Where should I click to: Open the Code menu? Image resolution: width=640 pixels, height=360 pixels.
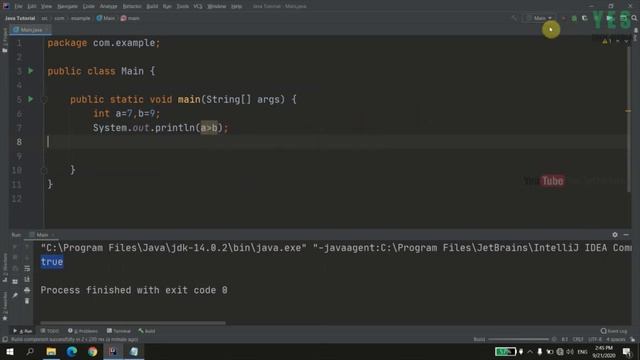[x=89, y=6]
